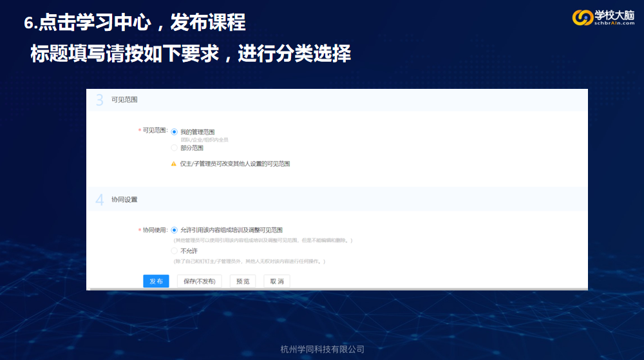Click the 协同设置 section header
The image size is (644, 360).
pyautogui.click(x=124, y=200)
